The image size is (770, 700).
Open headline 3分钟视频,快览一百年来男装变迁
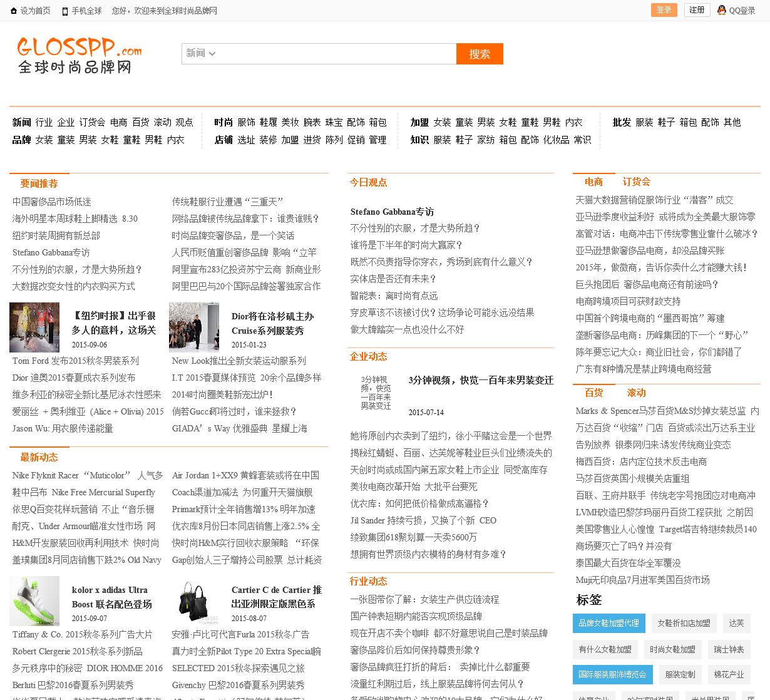point(481,380)
